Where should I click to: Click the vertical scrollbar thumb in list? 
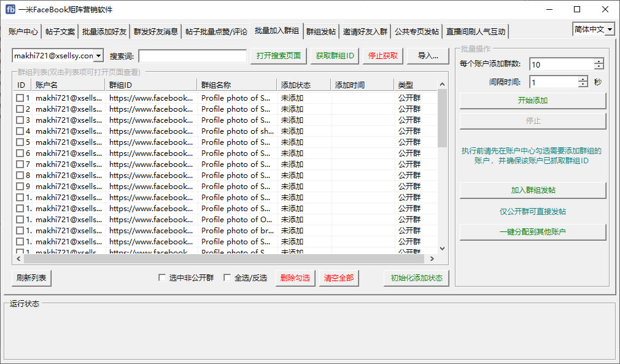coord(442,118)
